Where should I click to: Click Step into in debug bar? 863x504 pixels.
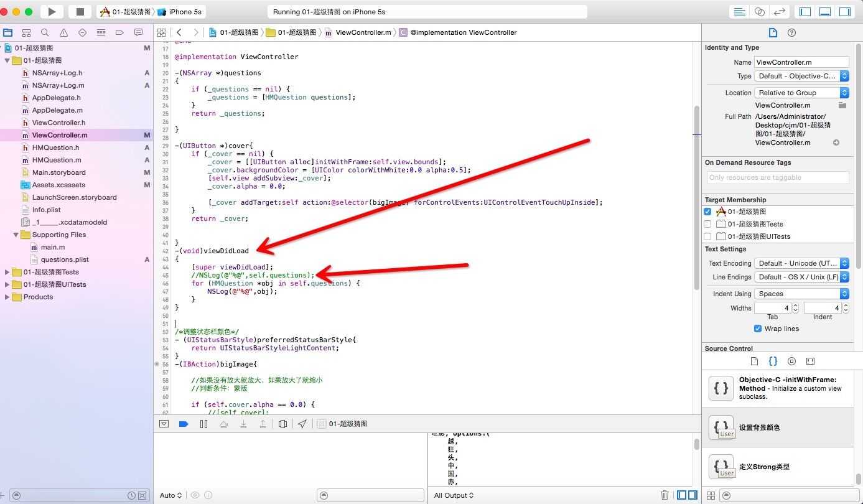tap(243, 424)
